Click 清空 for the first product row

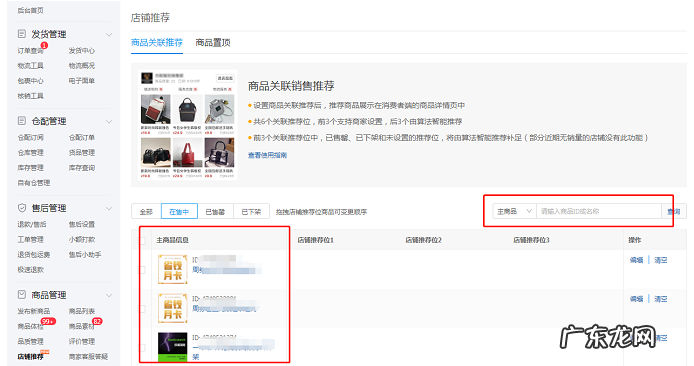(660, 260)
